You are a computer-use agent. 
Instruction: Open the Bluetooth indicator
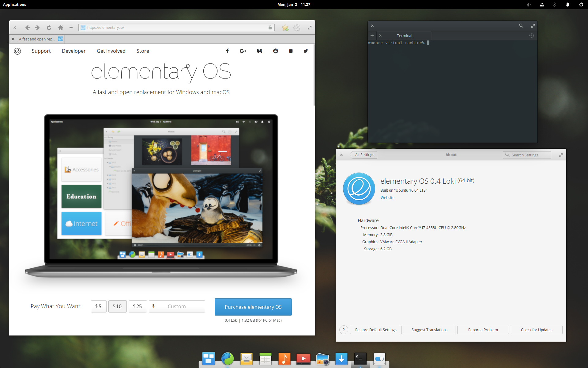pyautogui.click(x=554, y=5)
